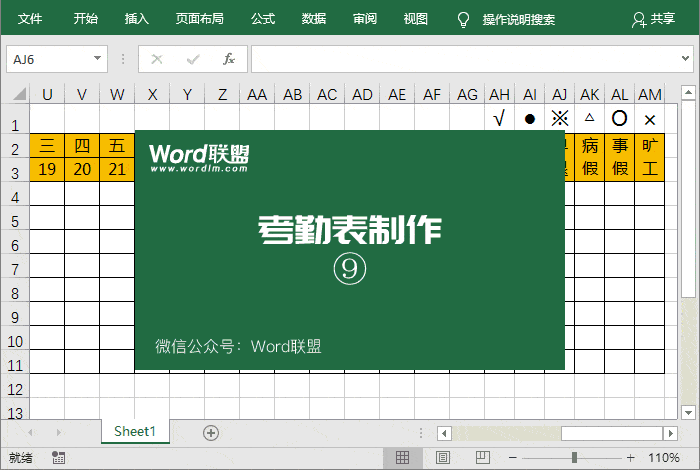Image resolution: width=700 pixels, height=470 pixels.
Task: Switch to the 开始 ribbon tab
Action: click(86, 19)
